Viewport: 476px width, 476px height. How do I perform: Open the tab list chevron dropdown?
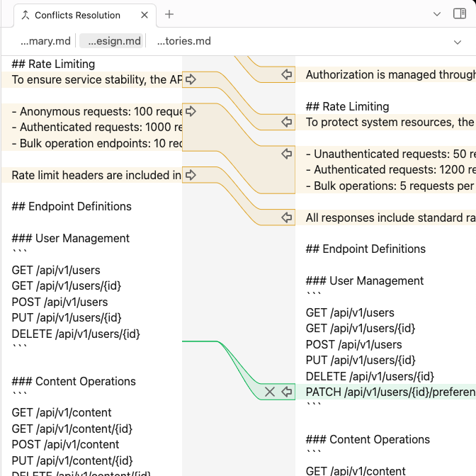tap(437, 14)
